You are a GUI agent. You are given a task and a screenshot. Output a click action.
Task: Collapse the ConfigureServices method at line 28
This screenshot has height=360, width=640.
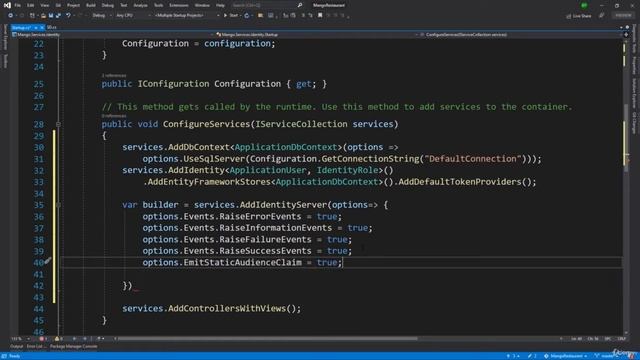tap(58, 124)
